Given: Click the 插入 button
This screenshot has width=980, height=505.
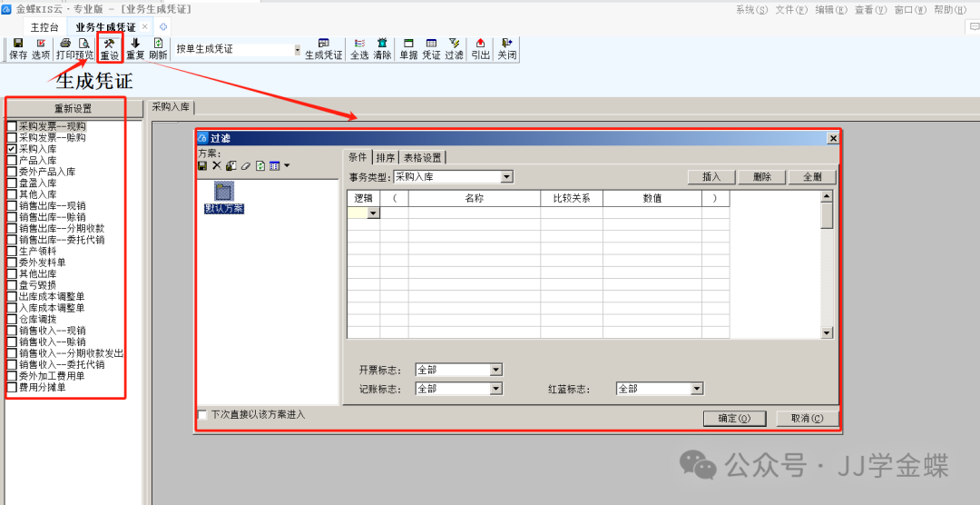Looking at the screenshot, I should [711, 177].
